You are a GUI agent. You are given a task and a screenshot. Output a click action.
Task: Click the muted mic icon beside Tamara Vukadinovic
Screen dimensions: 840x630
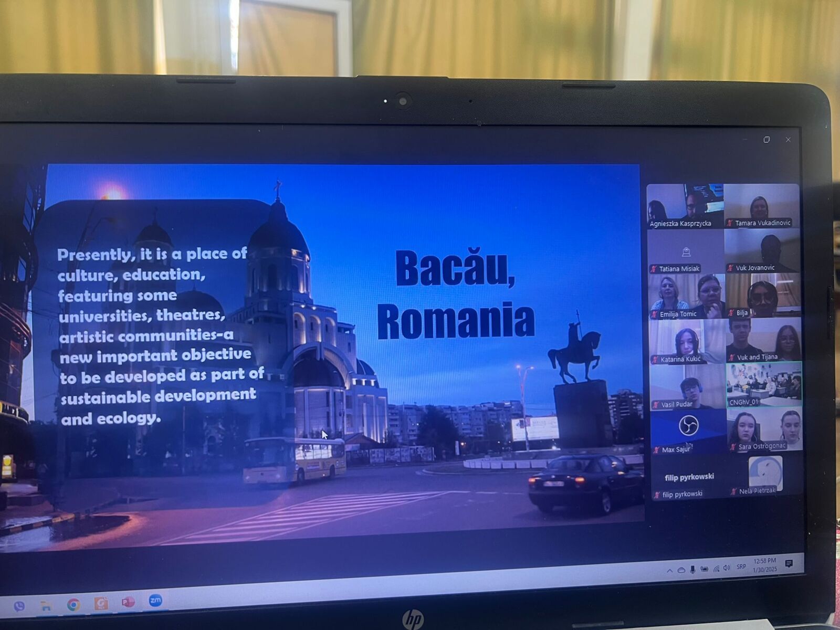[x=729, y=223]
